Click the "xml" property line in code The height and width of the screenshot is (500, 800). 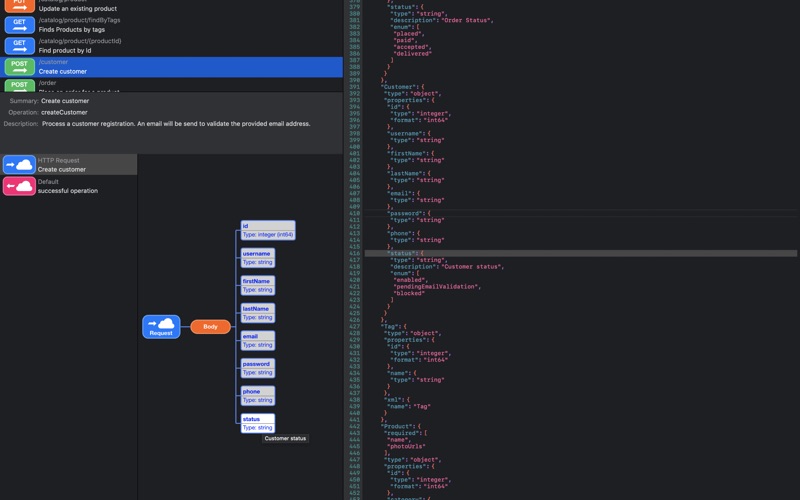click(399, 400)
